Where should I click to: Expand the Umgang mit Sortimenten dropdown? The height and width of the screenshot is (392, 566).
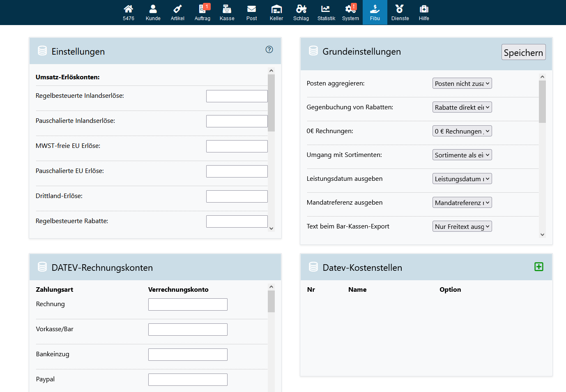462,155
